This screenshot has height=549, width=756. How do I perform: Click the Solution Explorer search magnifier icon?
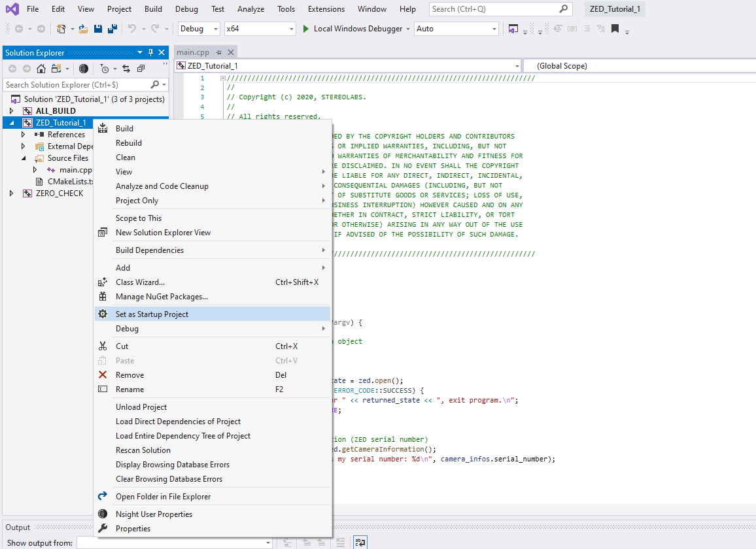(x=155, y=85)
